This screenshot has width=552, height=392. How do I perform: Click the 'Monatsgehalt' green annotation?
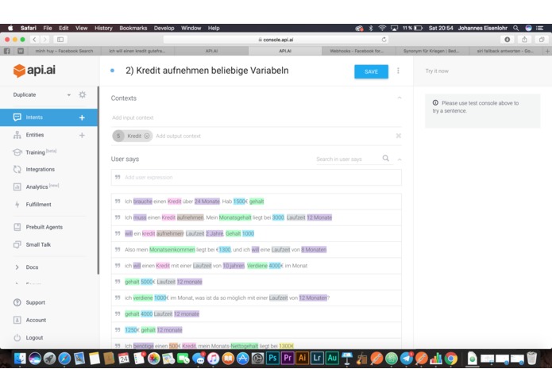[x=235, y=217]
